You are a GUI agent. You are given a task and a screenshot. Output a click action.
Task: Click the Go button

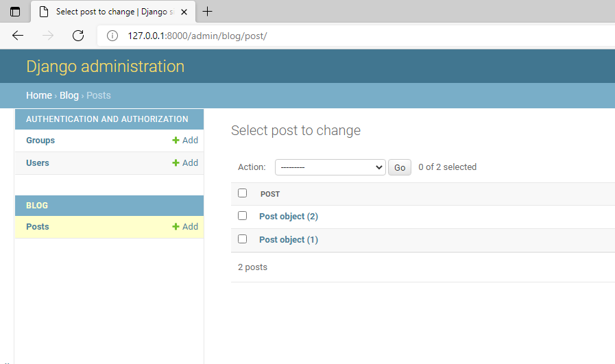(400, 167)
